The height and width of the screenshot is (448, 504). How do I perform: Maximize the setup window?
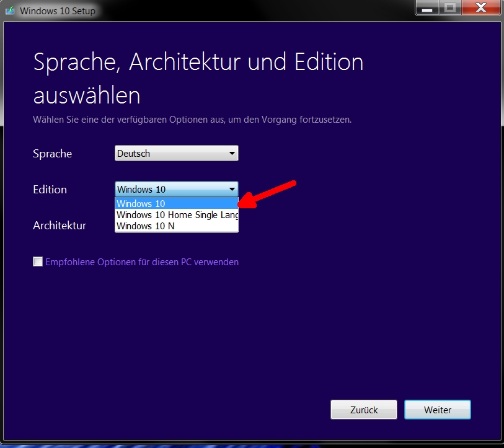coord(449,8)
